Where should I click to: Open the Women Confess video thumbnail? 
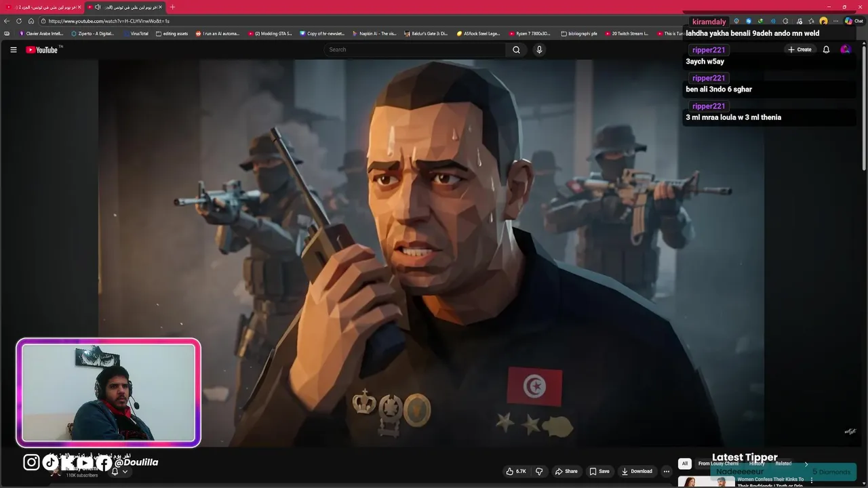coord(707,482)
